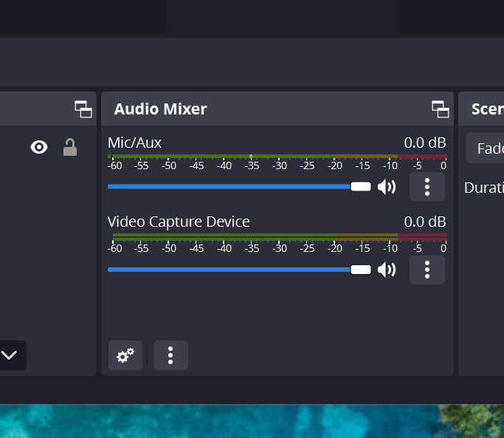Open Audio Mixer menu at bottom
This screenshot has height=438, width=504.
pos(170,355)
